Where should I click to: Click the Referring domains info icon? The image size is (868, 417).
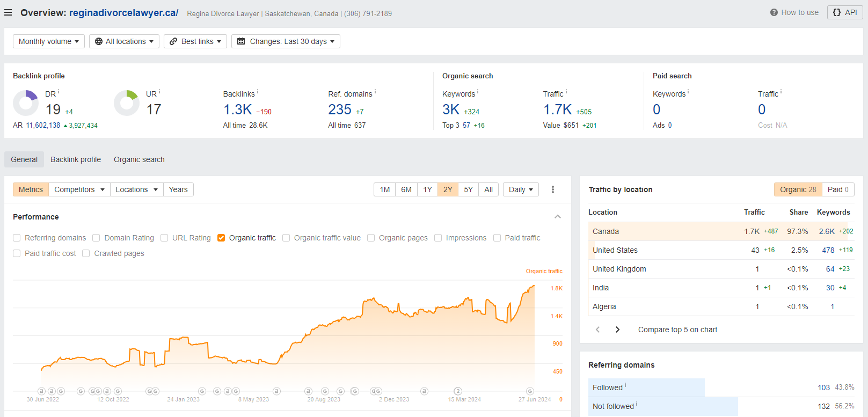pos(375,92)
